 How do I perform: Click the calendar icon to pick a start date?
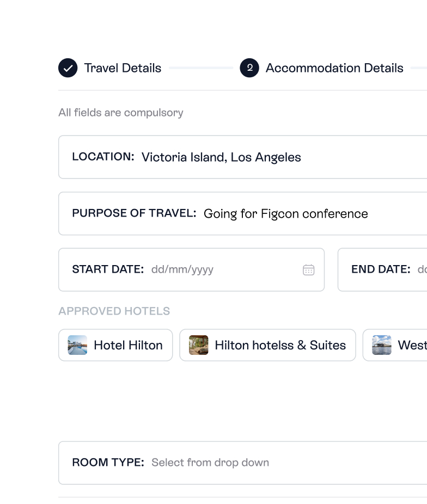point(309,269)
